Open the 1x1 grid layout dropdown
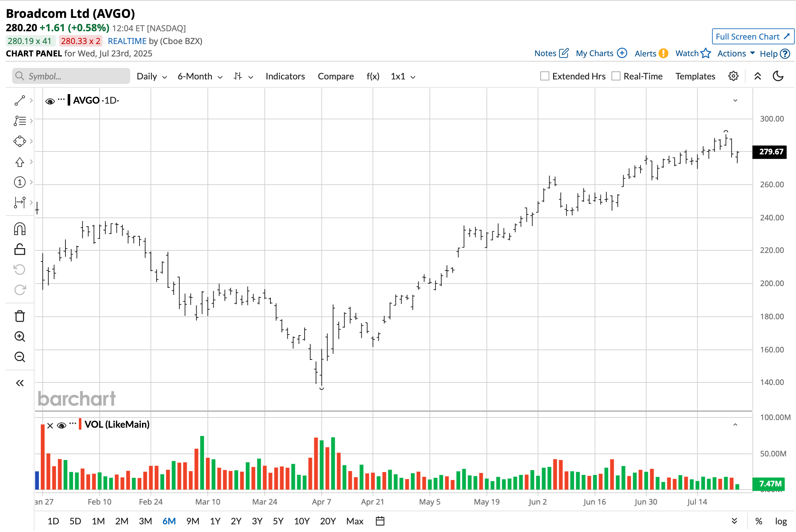Image resolution: width=796 pixels, height=532 pixels. click(x=403, y=76)
